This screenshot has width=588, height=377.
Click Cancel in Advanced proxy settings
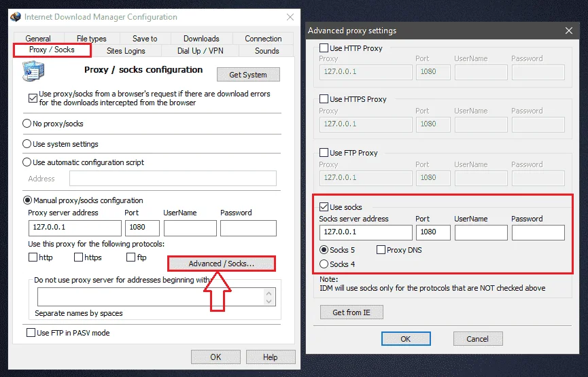pyautogui.click(x=478, y=339)
